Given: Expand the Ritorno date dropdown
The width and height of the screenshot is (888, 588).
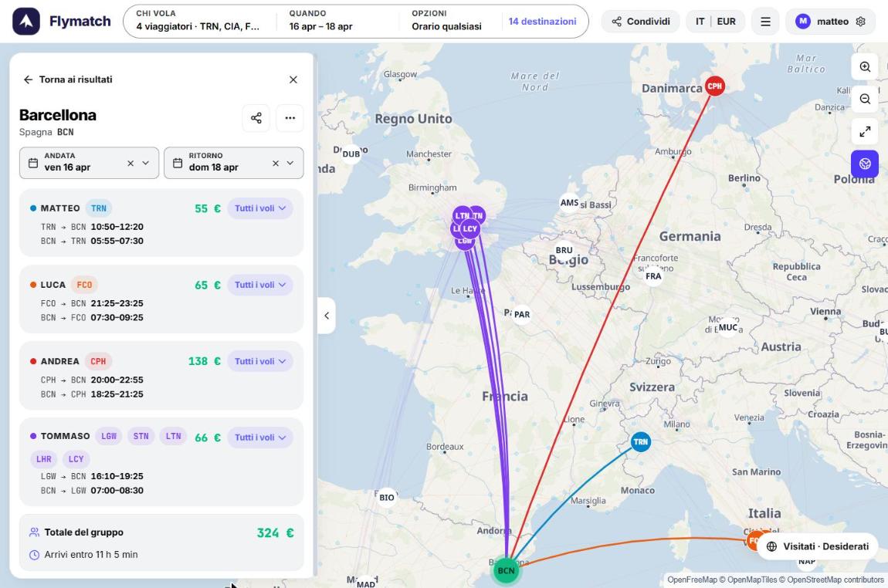Looking at the screenshot, I should (290, 163).
